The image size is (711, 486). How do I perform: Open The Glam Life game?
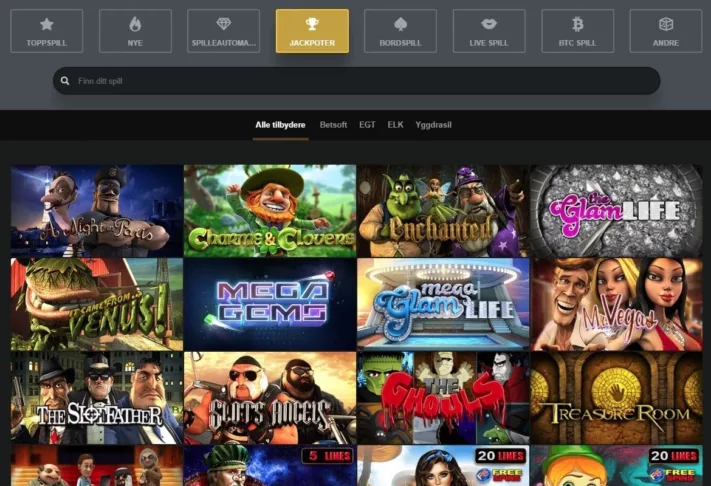click(x=616, y=211)
